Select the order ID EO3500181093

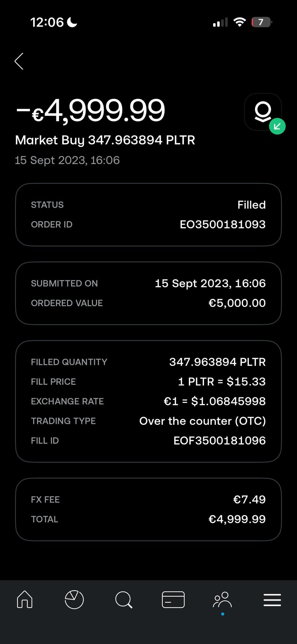[x=222, y=224]
